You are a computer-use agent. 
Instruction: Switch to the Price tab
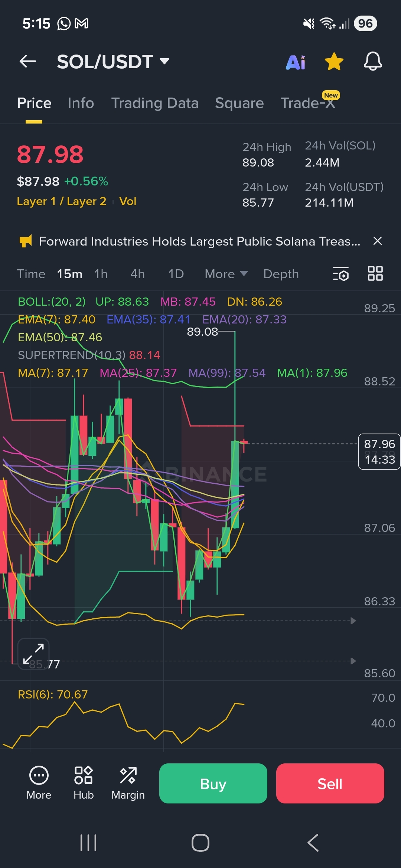pos(34,103)
